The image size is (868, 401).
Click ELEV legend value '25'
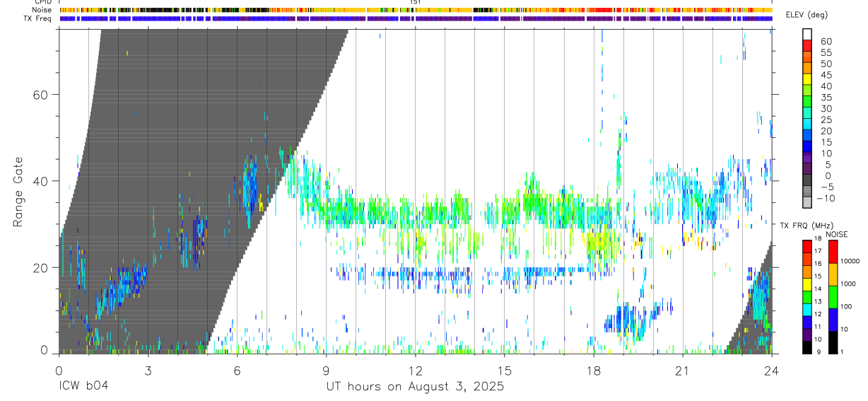pos(826,120)
